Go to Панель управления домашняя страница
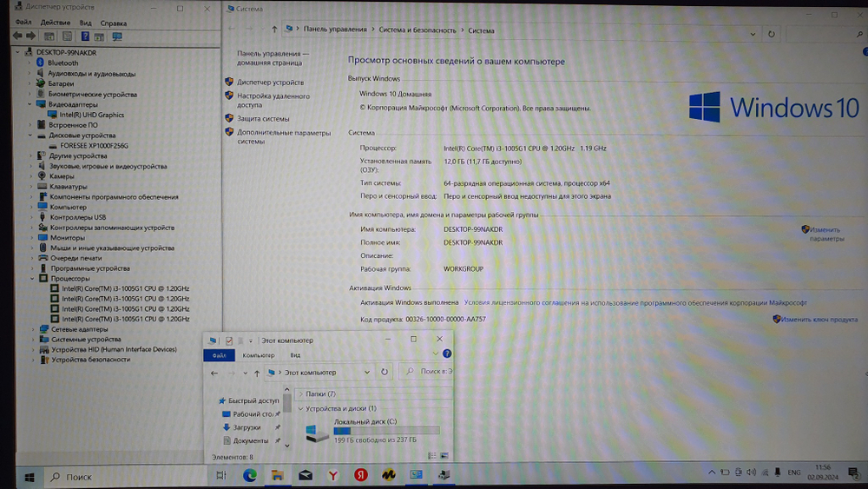 click(273, 58)
